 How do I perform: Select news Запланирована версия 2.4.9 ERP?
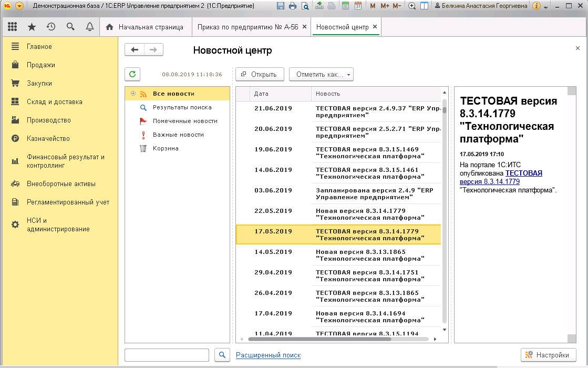[x=338, y=193]
